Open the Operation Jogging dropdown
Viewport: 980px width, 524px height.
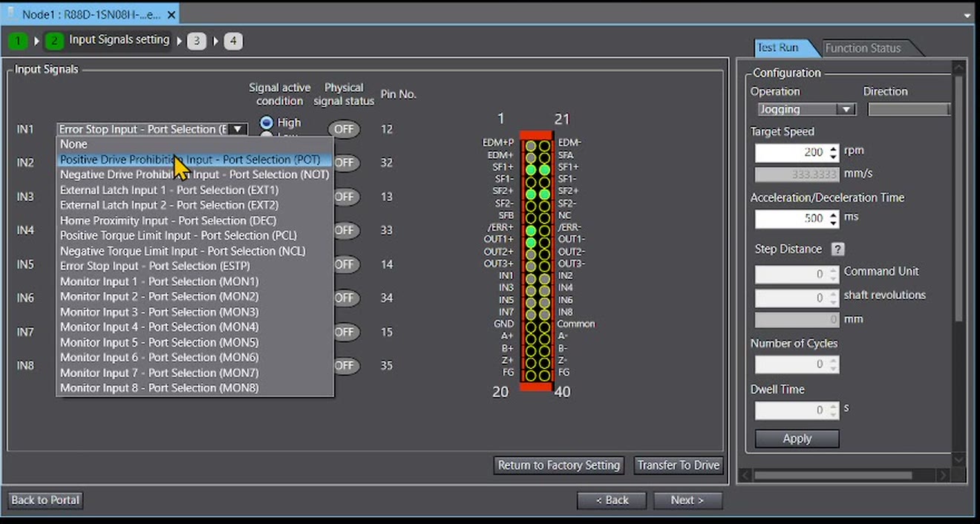click(x=806, y=109)
